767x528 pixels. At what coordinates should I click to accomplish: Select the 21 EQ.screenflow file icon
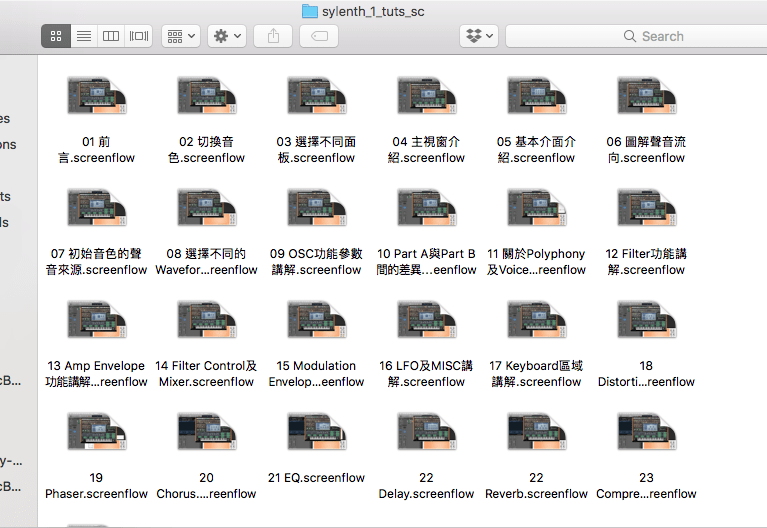coord(316,431)
